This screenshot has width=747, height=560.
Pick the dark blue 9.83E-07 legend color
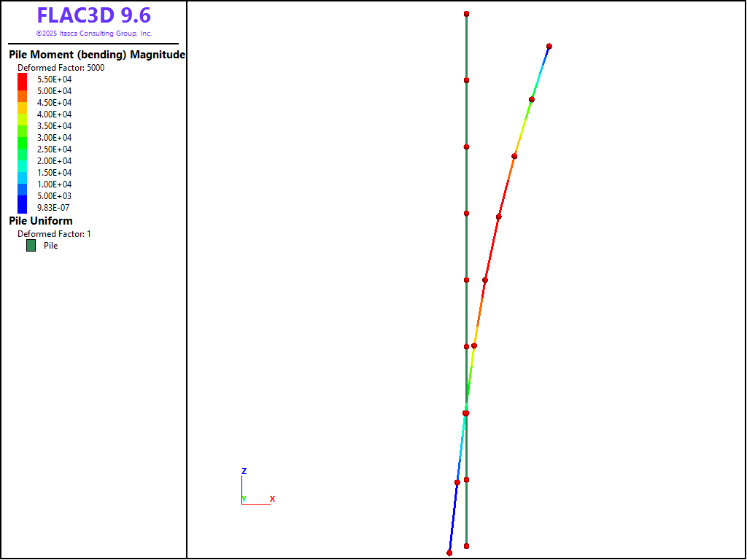tap(23, 207)
